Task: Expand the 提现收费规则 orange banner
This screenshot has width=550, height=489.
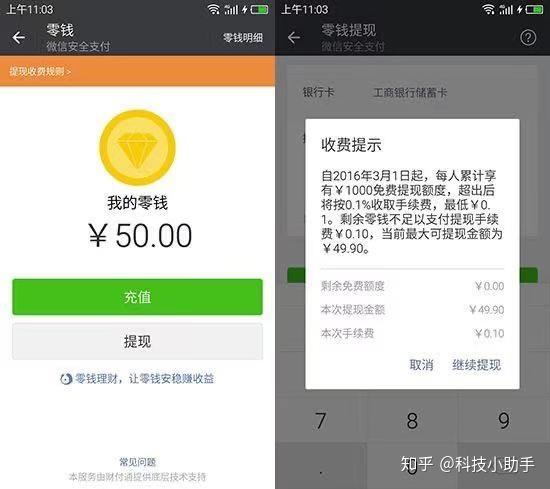Action: coord(137,71)
